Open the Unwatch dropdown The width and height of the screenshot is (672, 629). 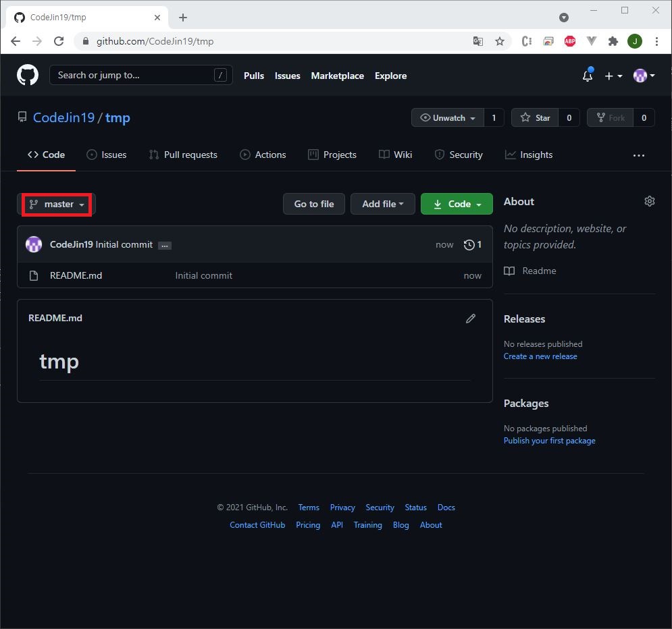click(x=448, y=117)
